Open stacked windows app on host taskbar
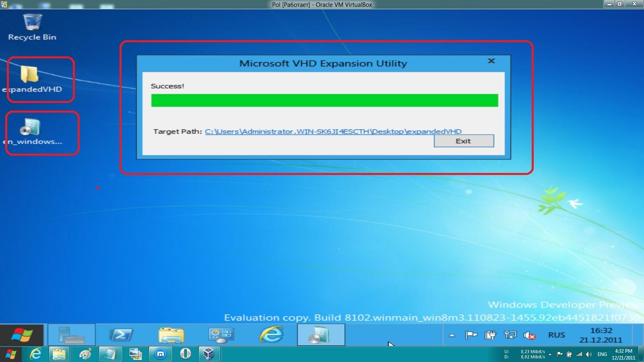The width and height of the screenshot is (644, 362). click(x=135, y=354)
